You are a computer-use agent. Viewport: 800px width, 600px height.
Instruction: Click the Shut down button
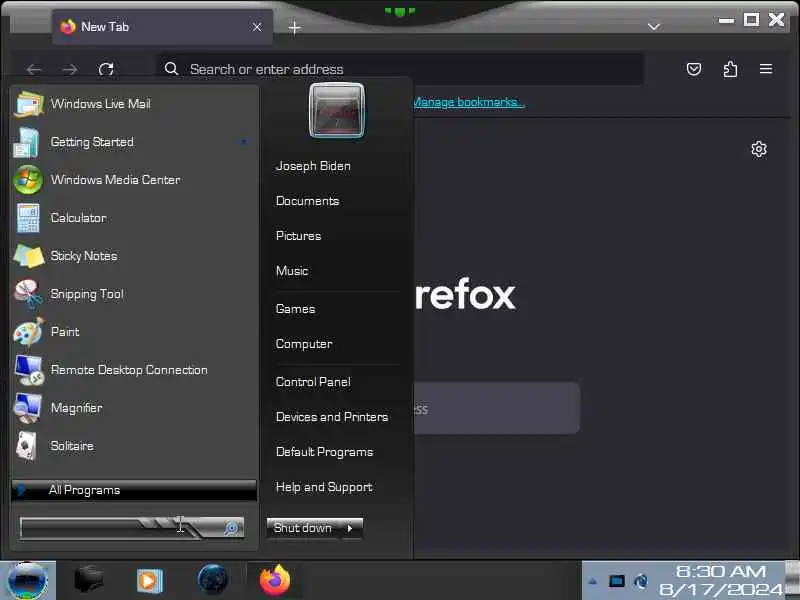[304, 528]
